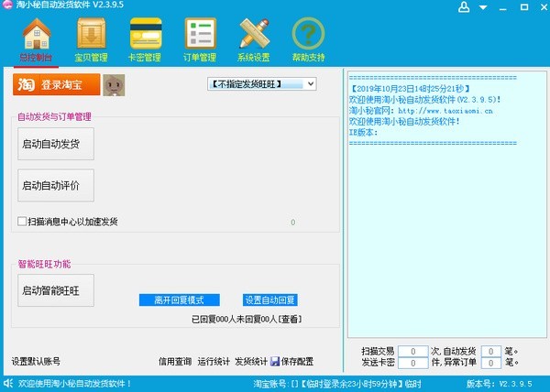Open 帮助支持 question mark icon

pos(308,36)
